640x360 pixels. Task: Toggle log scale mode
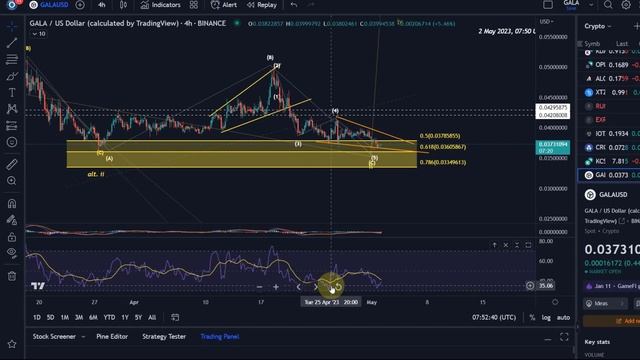546,317
